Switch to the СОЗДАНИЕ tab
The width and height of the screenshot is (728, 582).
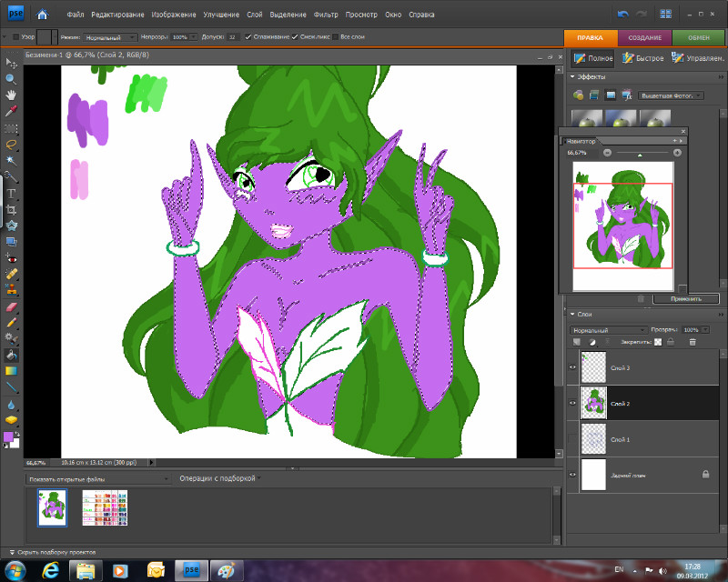[x=645, y=37]
